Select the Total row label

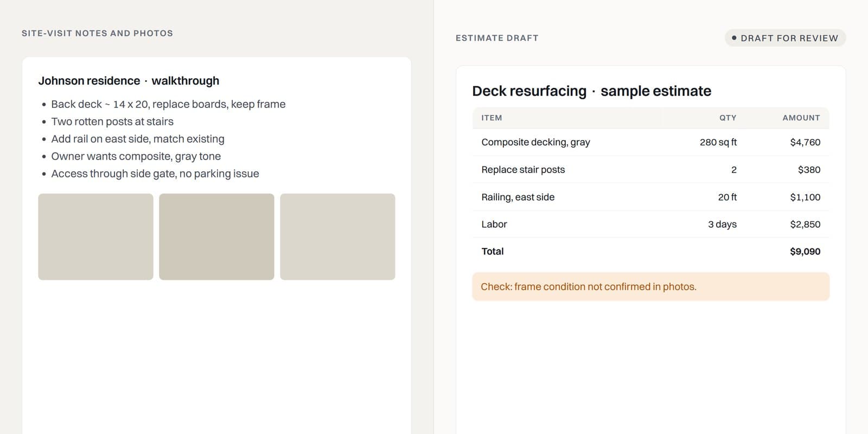(x=493, y=251)
